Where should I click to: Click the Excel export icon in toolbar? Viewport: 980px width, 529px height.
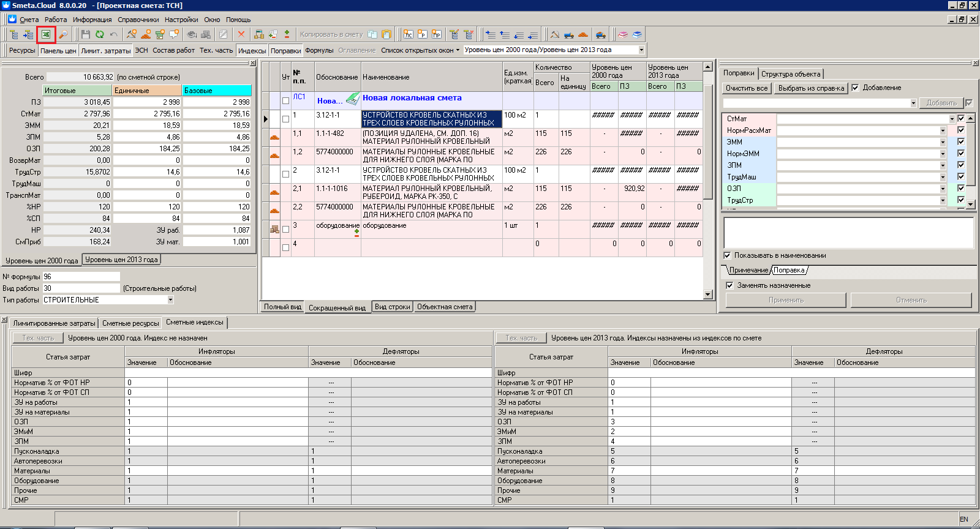pyautogui.click(x=46, y=34)
